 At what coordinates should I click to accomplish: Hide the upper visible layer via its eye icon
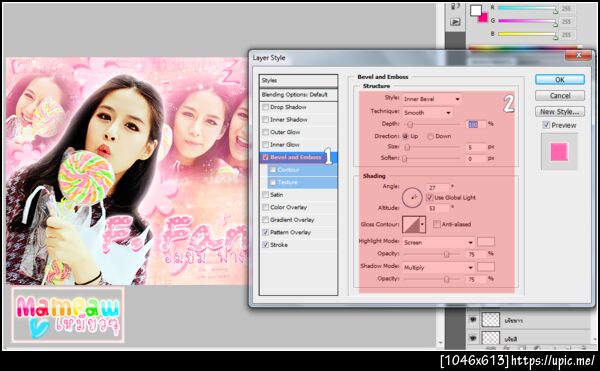pyautogui.click(x=473, y=320)
